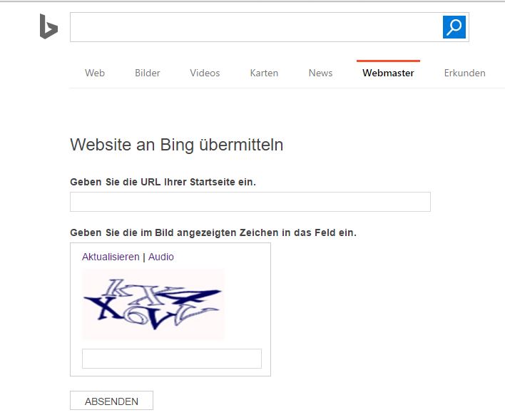Click label 'Geben Sie die URL Ihrer Startseite ein.'

tap(163, 182)
